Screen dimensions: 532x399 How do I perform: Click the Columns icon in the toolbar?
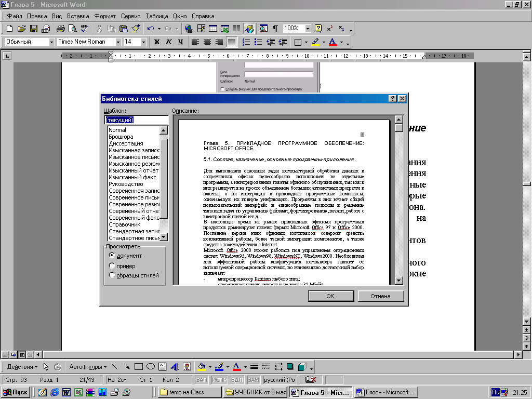236,29
